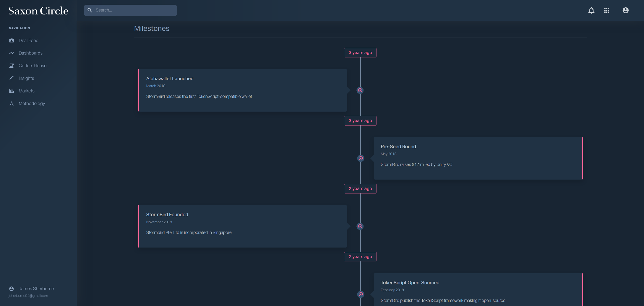This screenshot has width=644, height=306.
Task: Click the Deal Feed briefcase icon
Action: (x=12, y=40)
